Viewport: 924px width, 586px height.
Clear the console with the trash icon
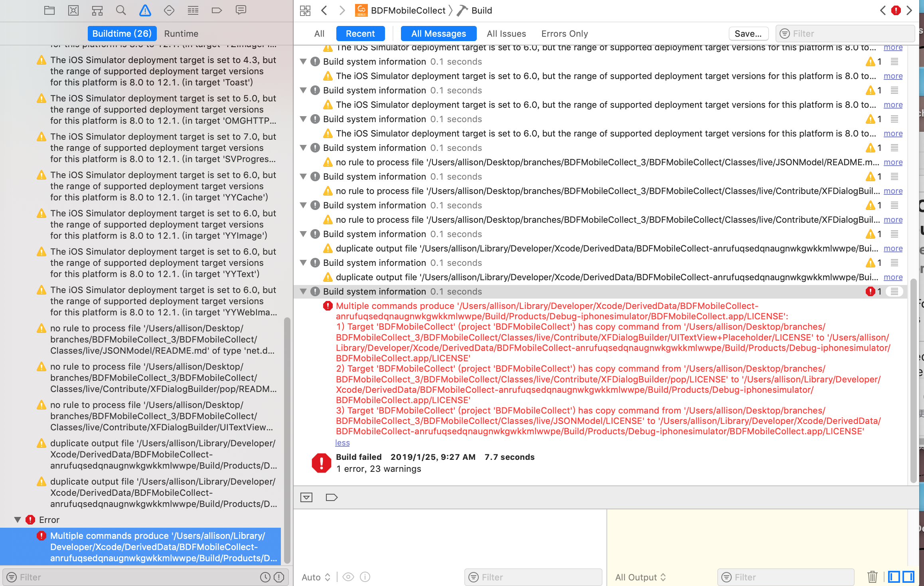point(872,577)
